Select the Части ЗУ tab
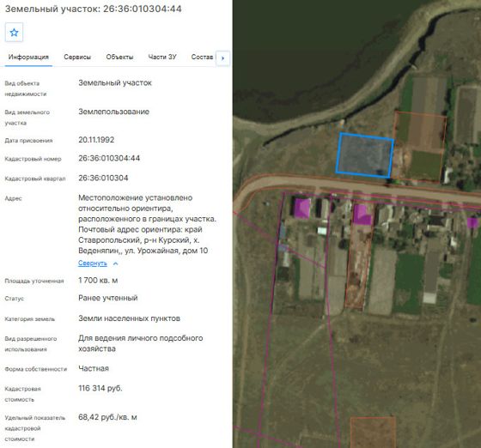 click(162, 57)
